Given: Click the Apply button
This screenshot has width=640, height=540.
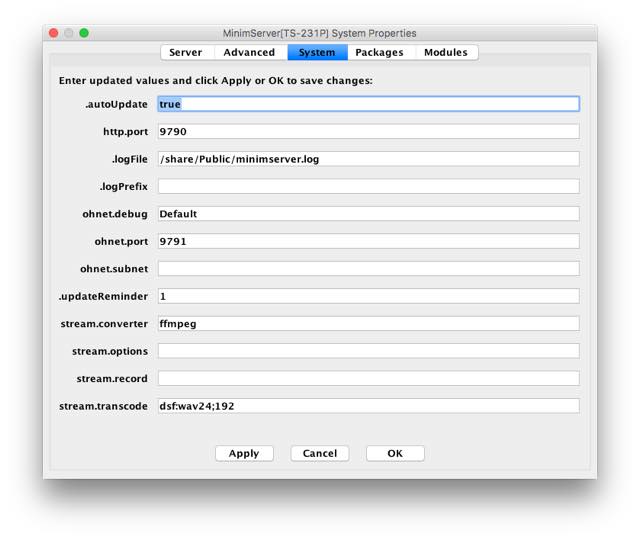Looking at the screenshot, I should tap(244, 453).
